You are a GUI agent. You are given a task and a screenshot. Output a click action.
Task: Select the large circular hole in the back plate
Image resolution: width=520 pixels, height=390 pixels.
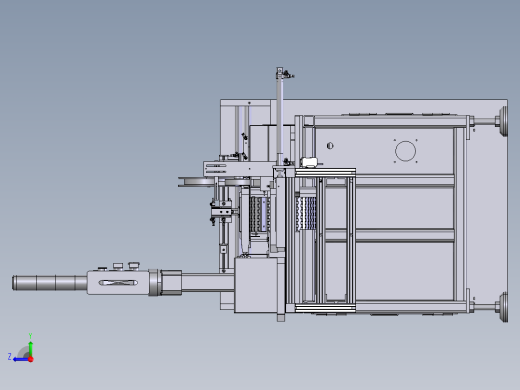click(x=405, y=151)
